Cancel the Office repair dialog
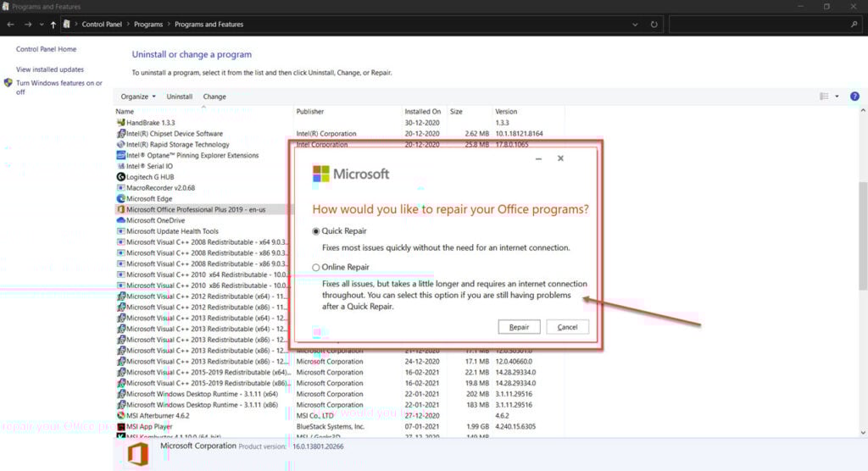868x471 pixels. tap(567, 327)
